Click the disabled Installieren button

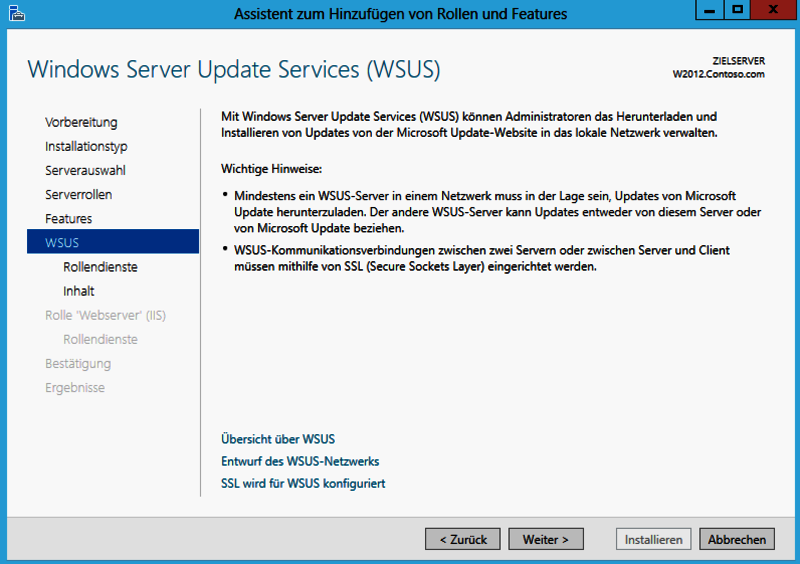pos(654,539)
